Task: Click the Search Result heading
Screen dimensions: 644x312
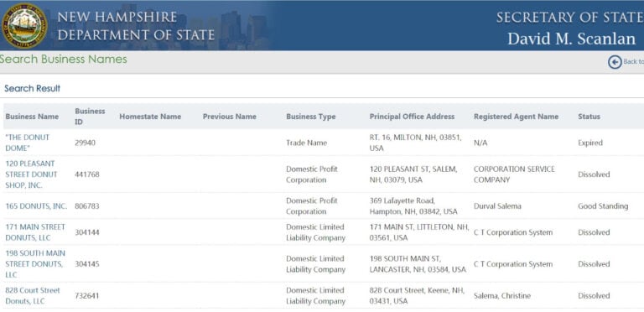Action: 33,88
